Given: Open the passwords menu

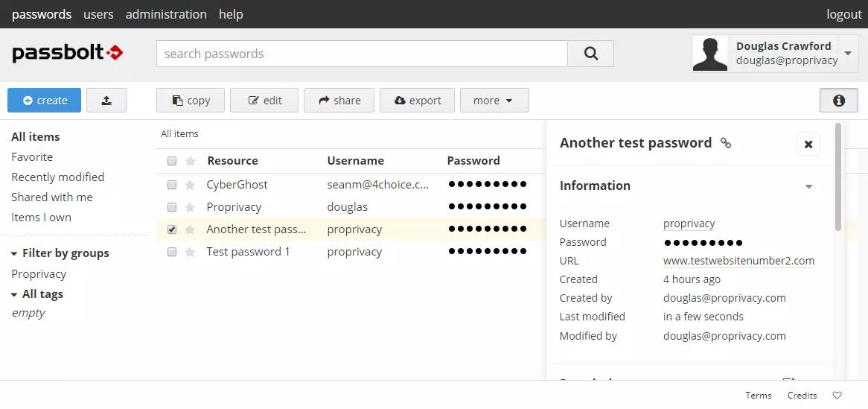Looking at the screenshot, I should tap(42, 14).
